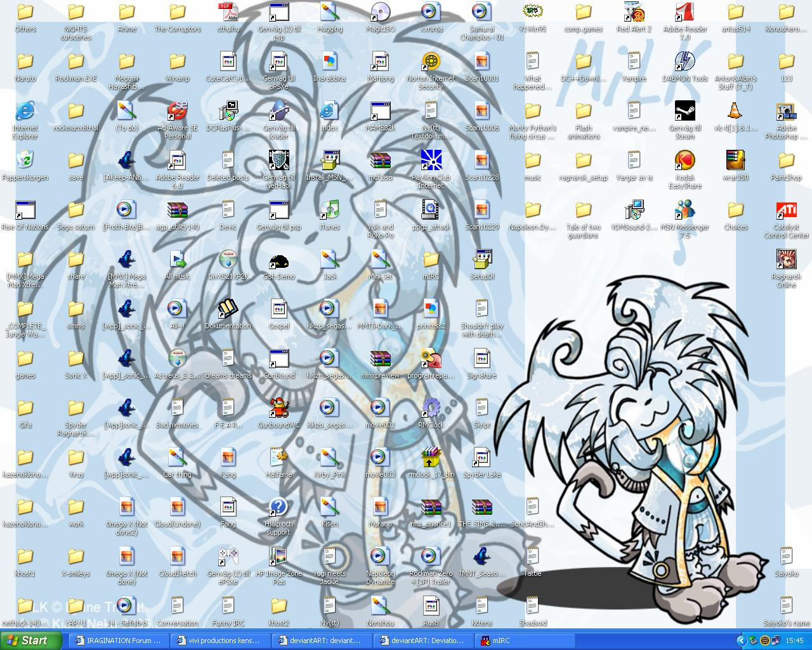Open the Bad memories text file
The image size is (812, 650).
(177, 408)
